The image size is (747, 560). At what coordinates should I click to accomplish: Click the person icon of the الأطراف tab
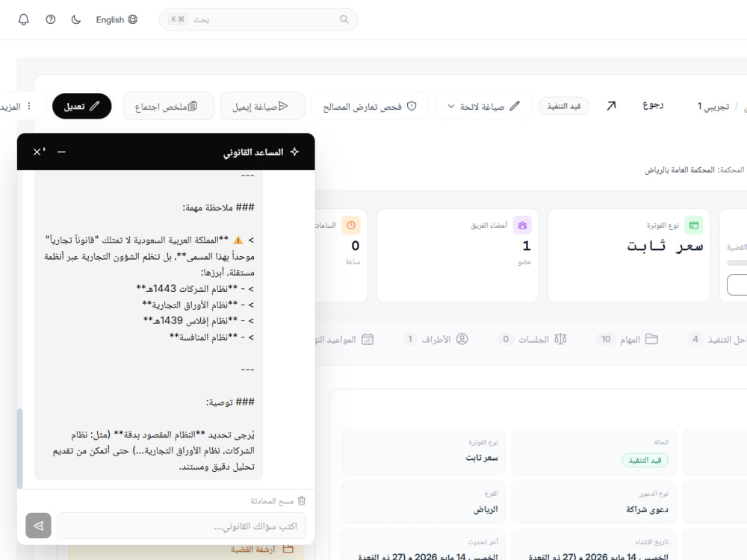[x=462, y=339]
